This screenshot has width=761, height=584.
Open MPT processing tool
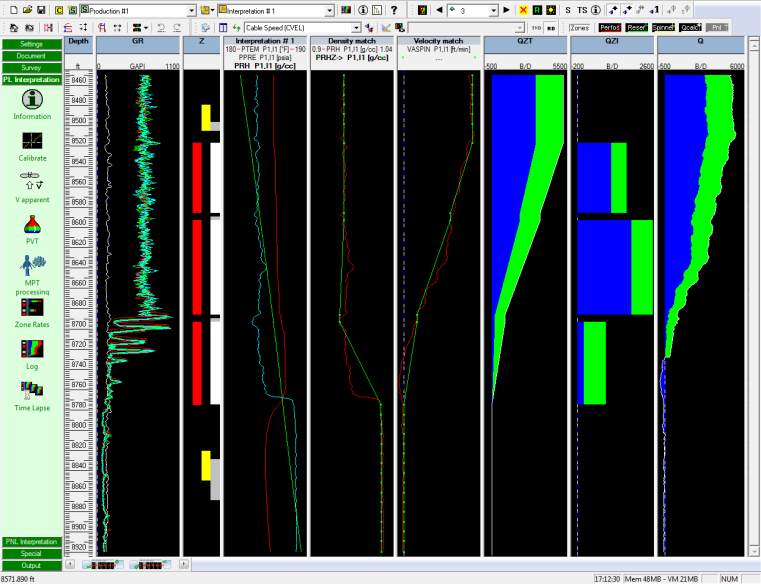tap(33, 265)
